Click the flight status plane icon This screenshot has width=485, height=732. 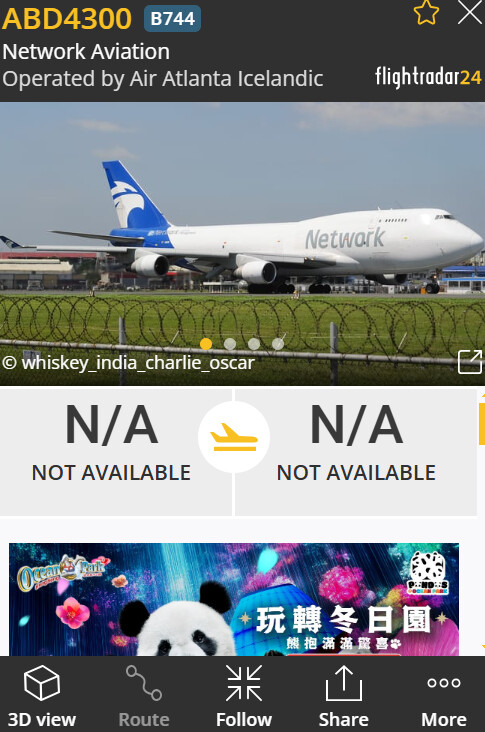point(233,437)
